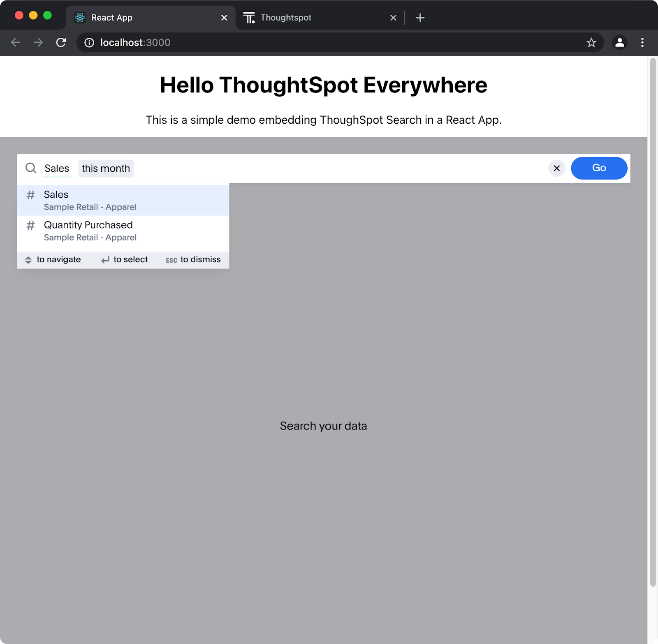The width and height of the screenshot is (658, 644).
Task: Reload the current page
Action: click(61, 42)
